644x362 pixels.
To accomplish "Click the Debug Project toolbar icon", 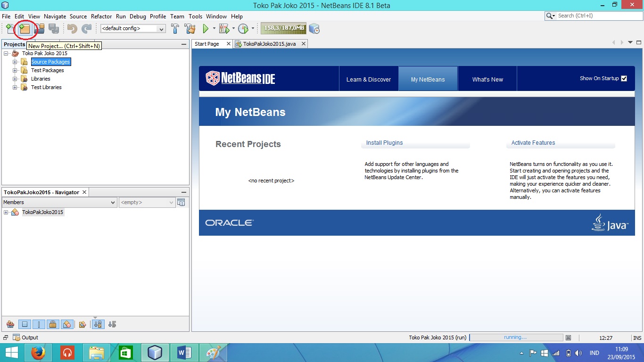I will (x=224, y=29).
